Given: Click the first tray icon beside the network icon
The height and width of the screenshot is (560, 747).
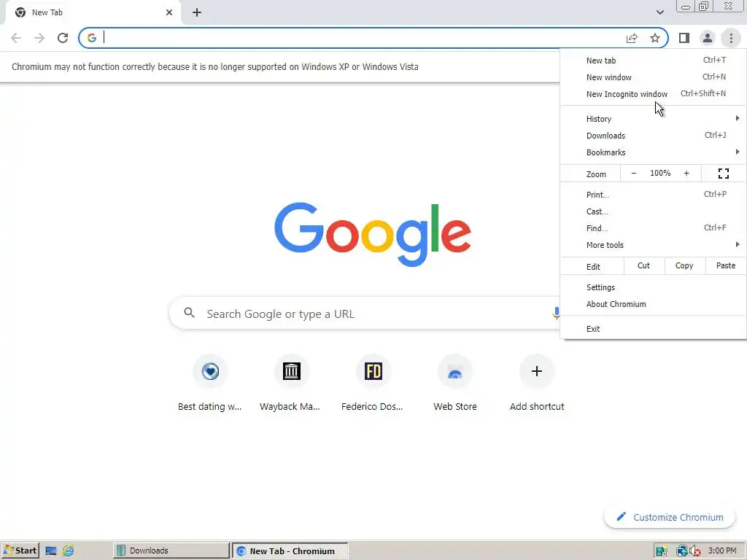Looking at the screenshot, I should click(x=661, y=551).
